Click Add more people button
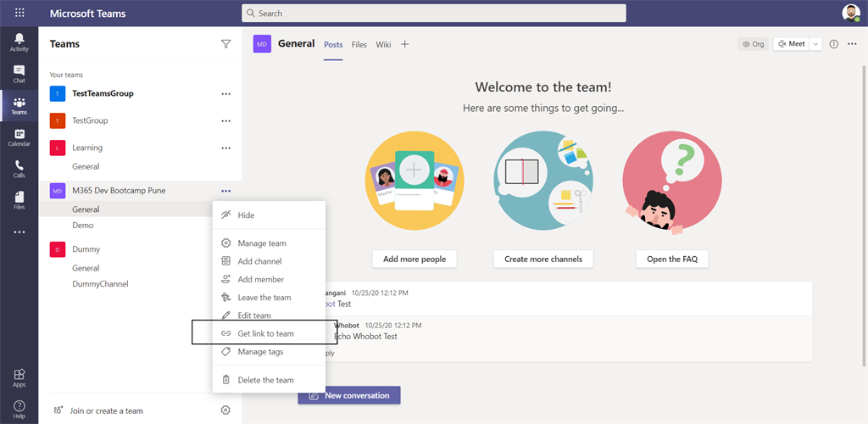Screen dimensions: 868x424 pos(415,259)
